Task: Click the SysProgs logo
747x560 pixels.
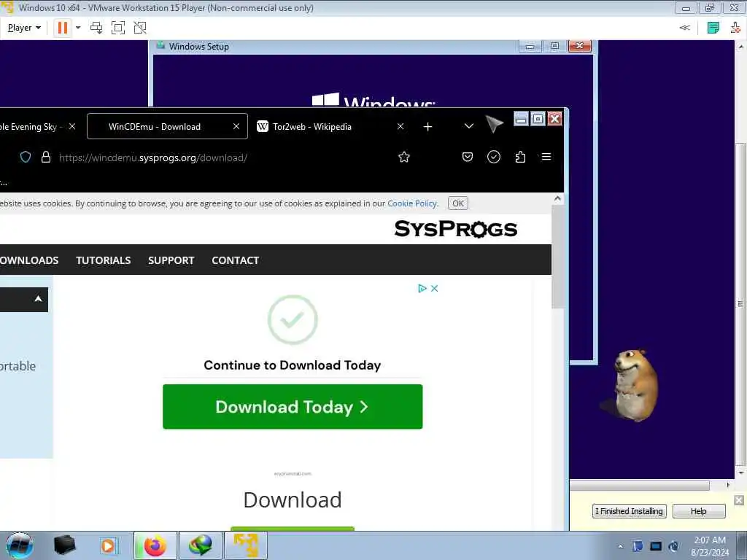Action: tap(456, 228)
